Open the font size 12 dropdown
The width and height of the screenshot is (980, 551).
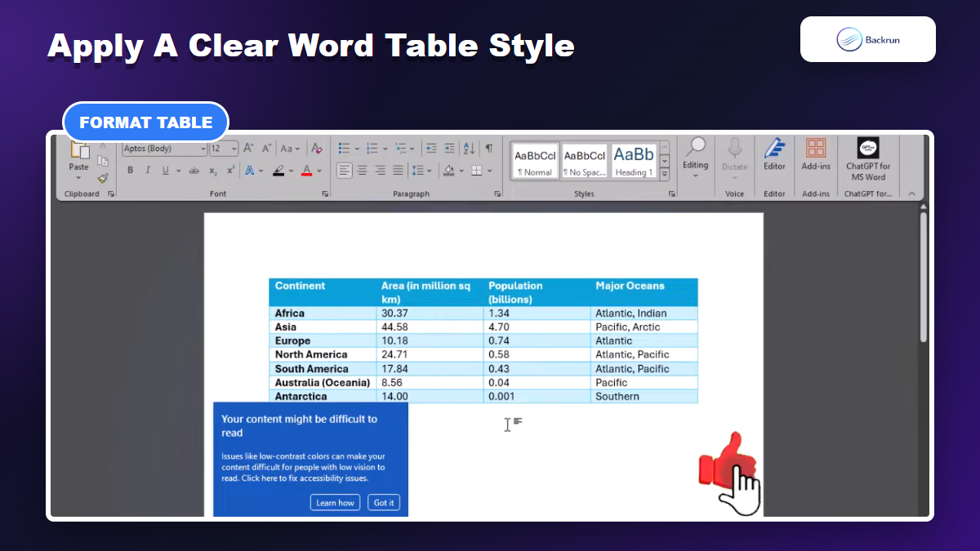(x=234, y=149)
